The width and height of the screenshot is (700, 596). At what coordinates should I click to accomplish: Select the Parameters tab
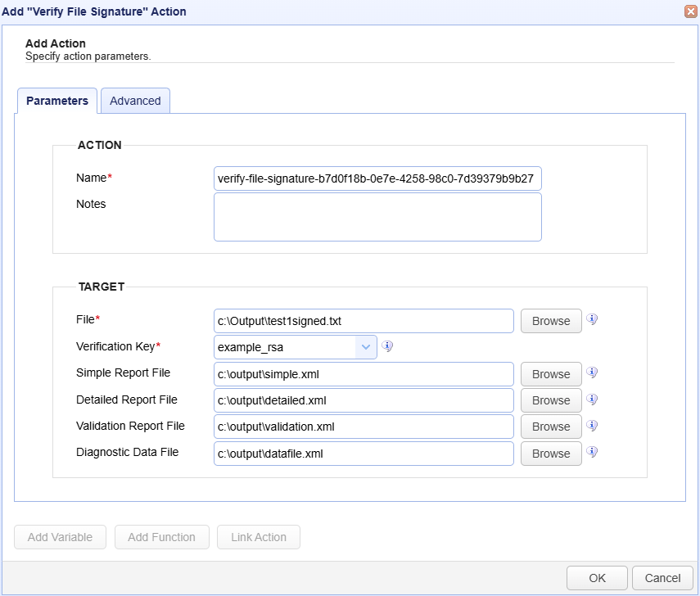pyautogui.click(x=57, y=101)
